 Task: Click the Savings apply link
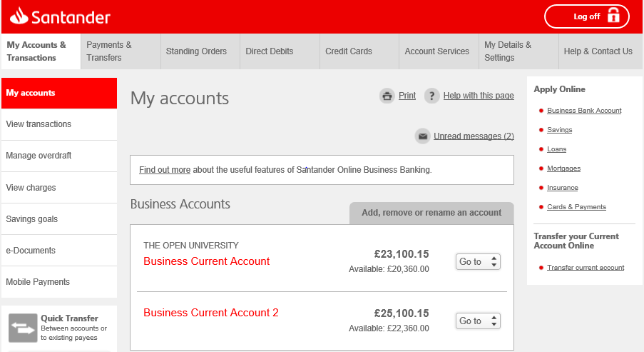[x=559, y=130]
